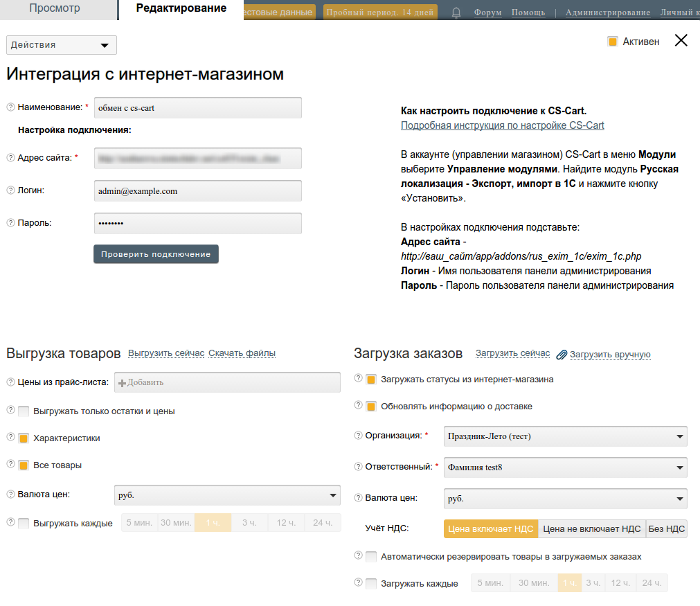Click help icon beside Адрес сайта
Screen dimensions: 700x606
click(x=10, y=158)
